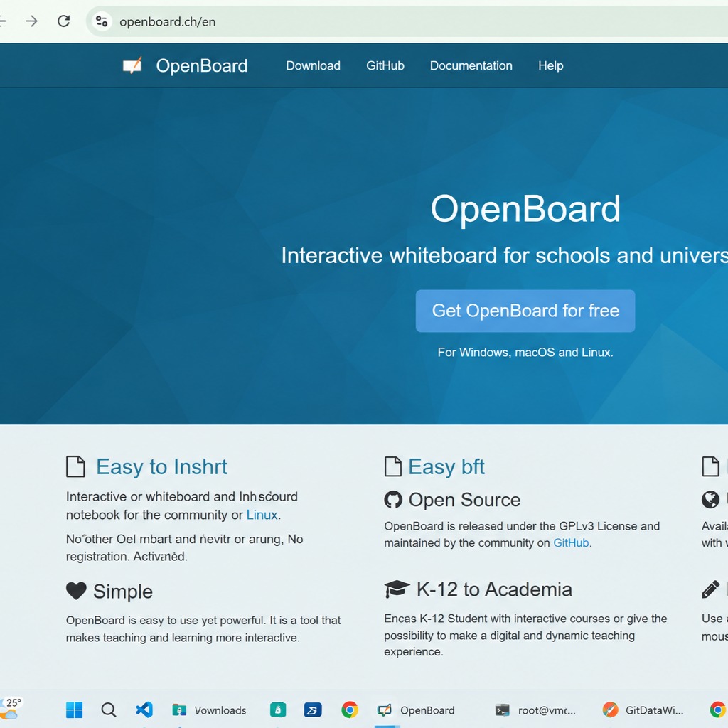Reload the page with the refresh icon
The height and width of the screenshot is (728, 728).
point(63,21)
